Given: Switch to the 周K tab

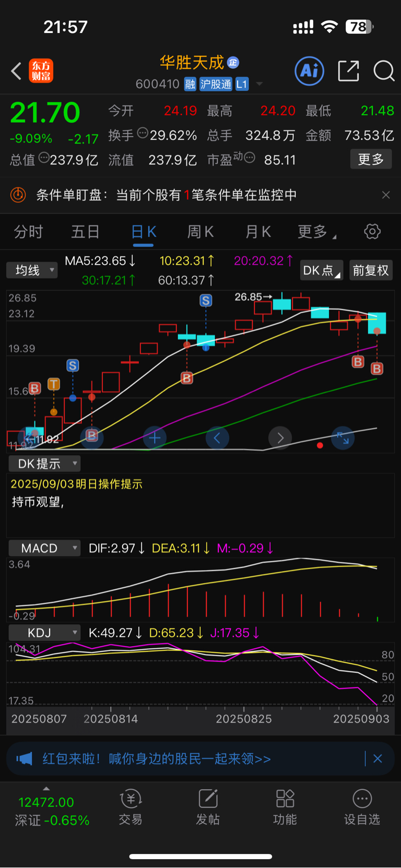Looking at the screenshot, I should pos(200,232).
